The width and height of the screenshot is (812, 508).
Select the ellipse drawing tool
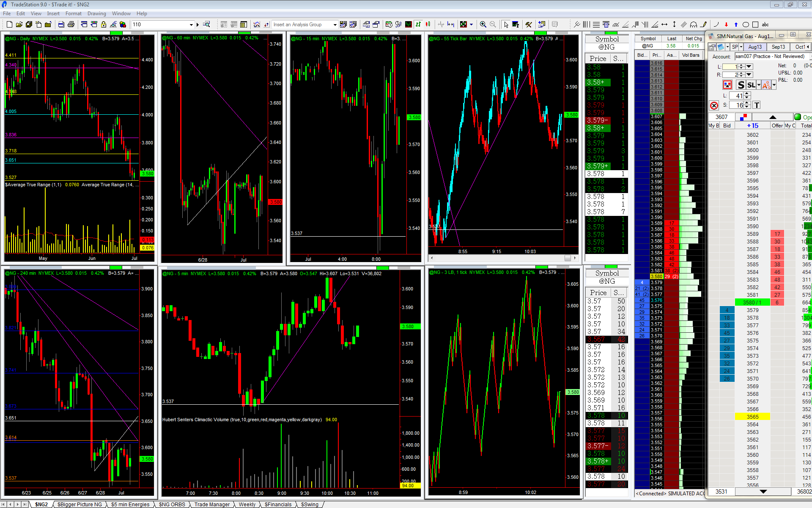point(746,25)
